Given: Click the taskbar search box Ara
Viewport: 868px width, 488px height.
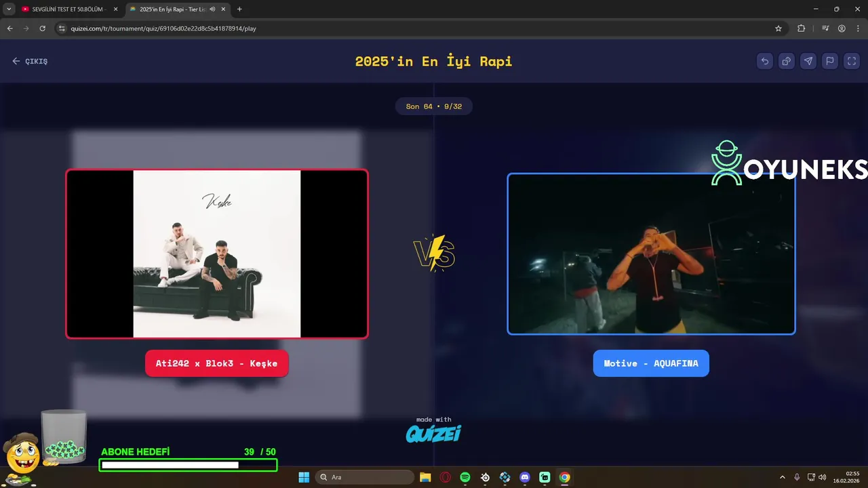Looking at the screenshot, I should (x=366, y=477).
